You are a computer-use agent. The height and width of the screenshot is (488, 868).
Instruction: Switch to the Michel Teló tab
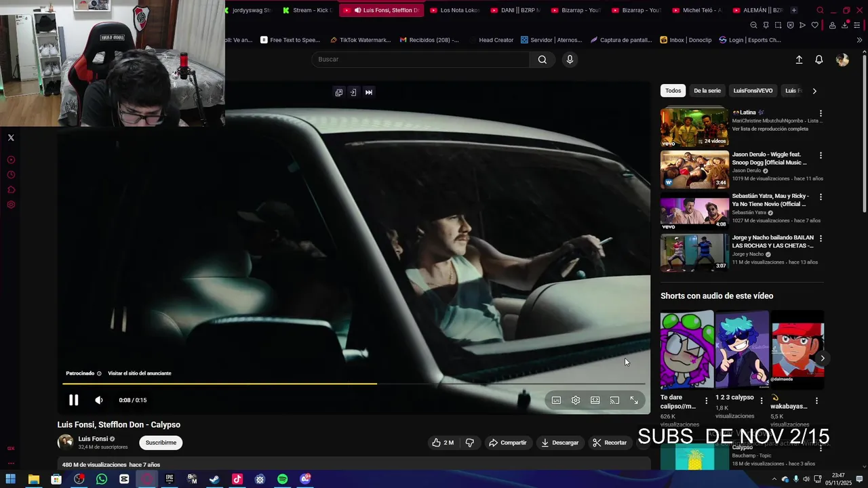(696, 10)
